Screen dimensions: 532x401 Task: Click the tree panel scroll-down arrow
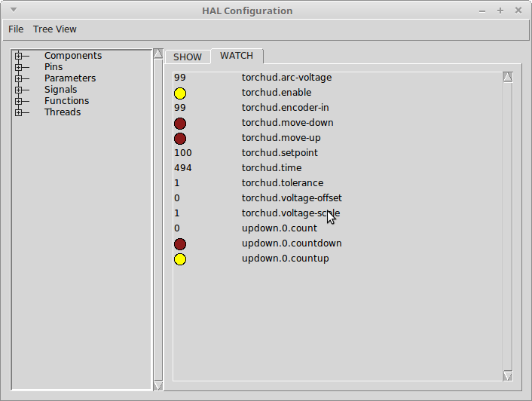[158, 386]
